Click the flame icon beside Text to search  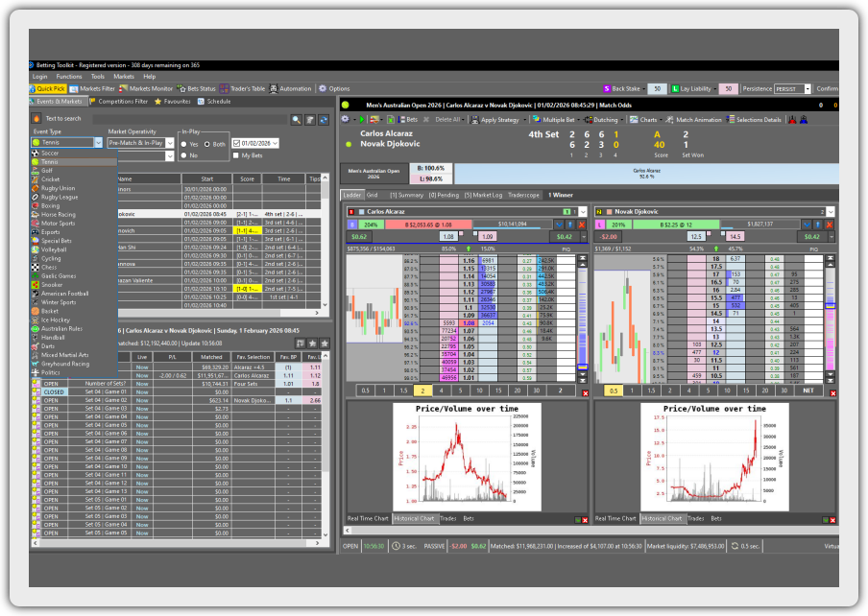(36, 118)
